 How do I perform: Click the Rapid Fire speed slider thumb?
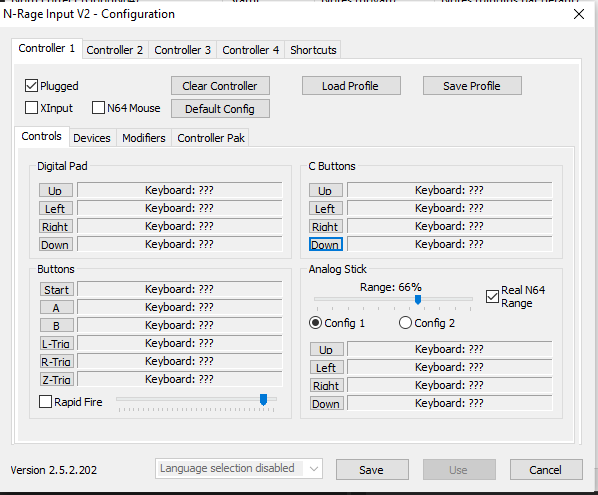click(x=263, y=399)
